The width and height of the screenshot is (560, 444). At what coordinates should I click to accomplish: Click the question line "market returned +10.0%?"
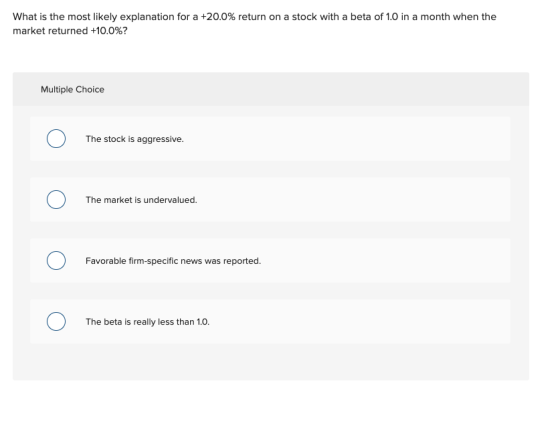click(x=70, y=31)
